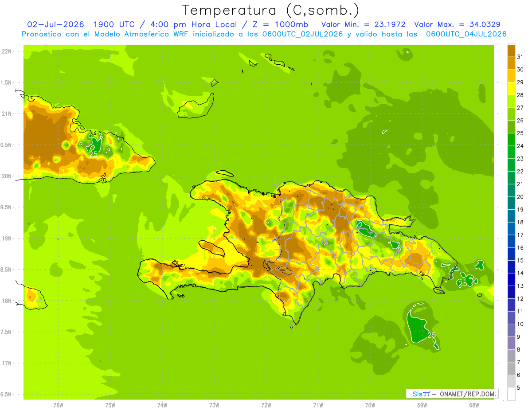Click the 72W longitude label

tap(266, 405)
